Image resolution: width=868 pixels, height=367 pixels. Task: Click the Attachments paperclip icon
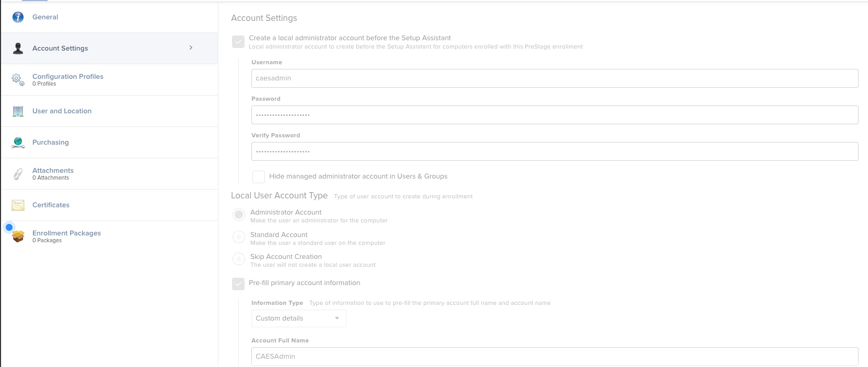tap(18, 174)
